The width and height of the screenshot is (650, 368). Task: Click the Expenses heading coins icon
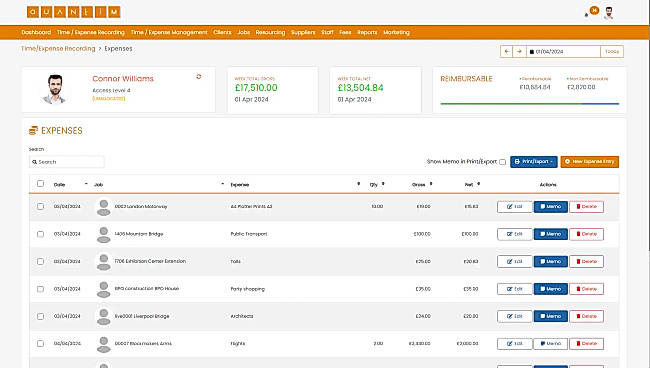tap(33, 131)
